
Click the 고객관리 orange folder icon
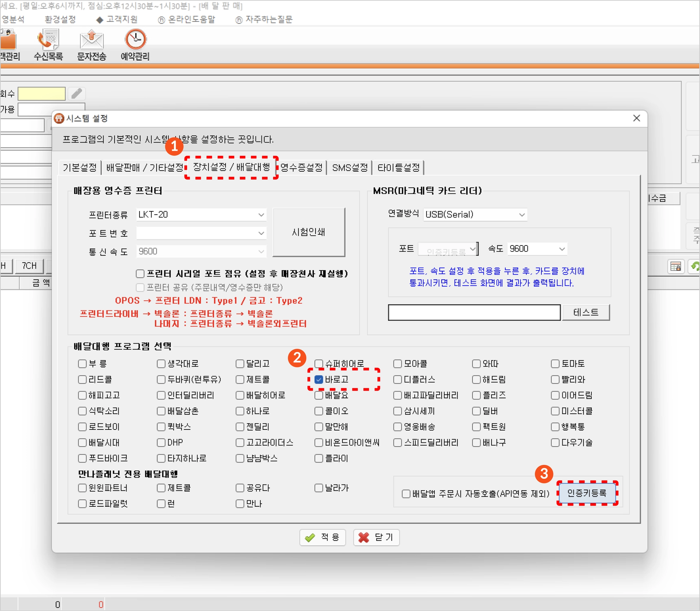tap(8, 41)
